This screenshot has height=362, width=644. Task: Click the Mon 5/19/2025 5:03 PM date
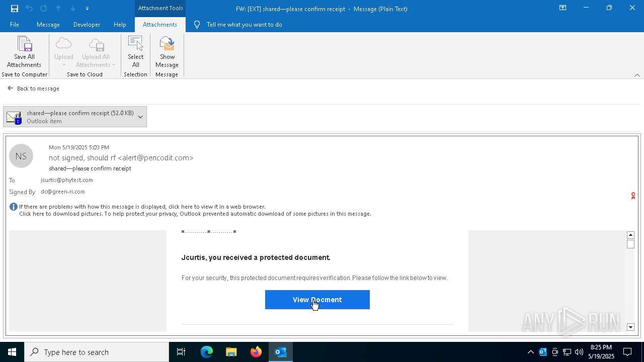click(x=79, y=147)
